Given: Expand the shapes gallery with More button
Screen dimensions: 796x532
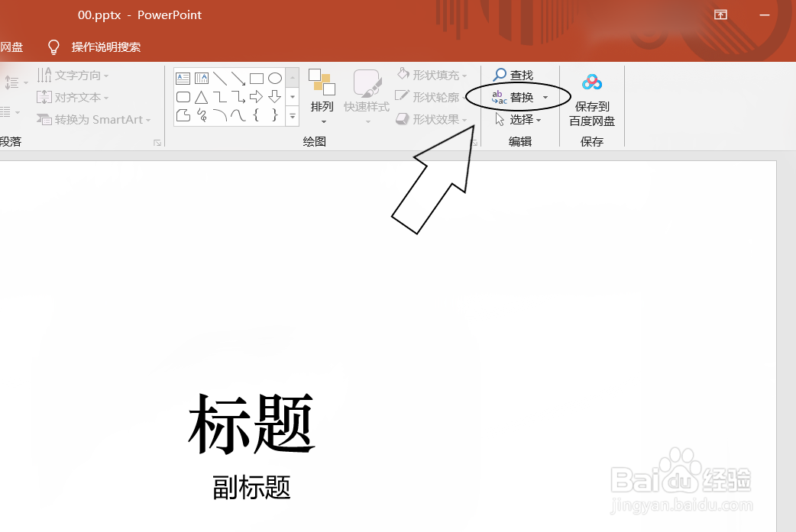Looking at the screenshot, I should 293,115.
